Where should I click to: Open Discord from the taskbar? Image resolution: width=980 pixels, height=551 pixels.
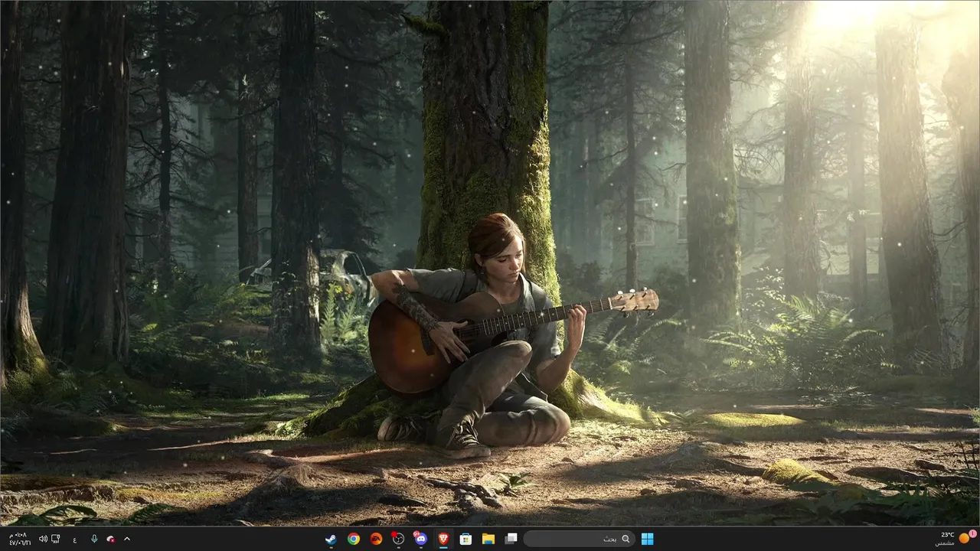(420, 539)
